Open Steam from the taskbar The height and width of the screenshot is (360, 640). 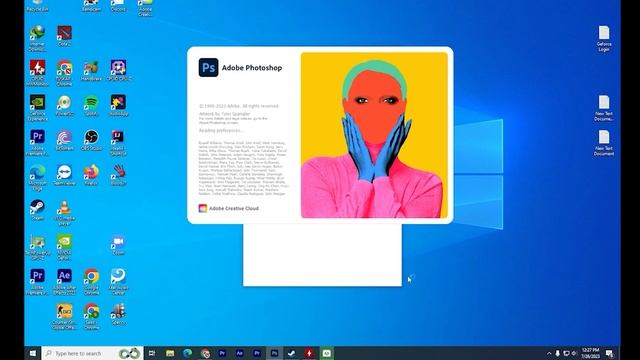tap(292, 353)
